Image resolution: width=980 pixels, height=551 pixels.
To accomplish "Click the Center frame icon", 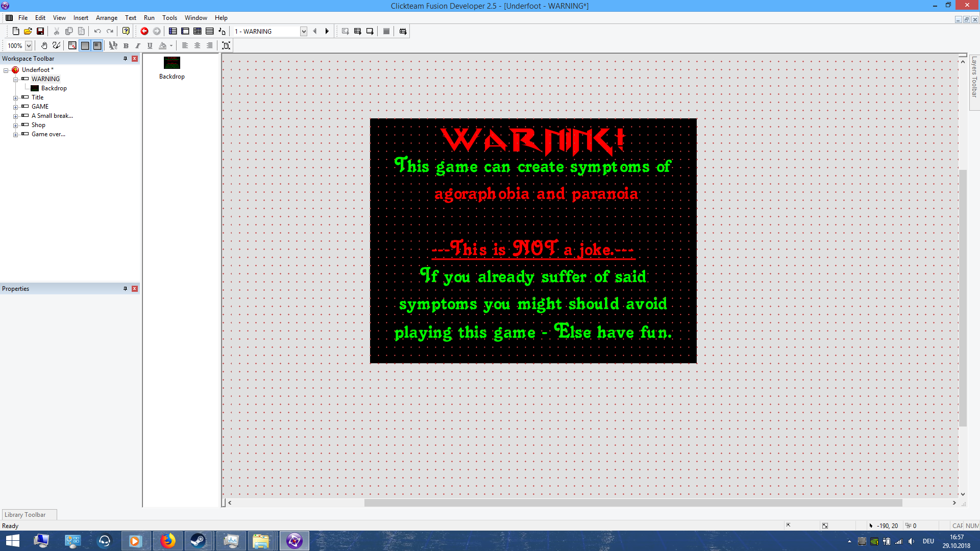I will 226,46.
